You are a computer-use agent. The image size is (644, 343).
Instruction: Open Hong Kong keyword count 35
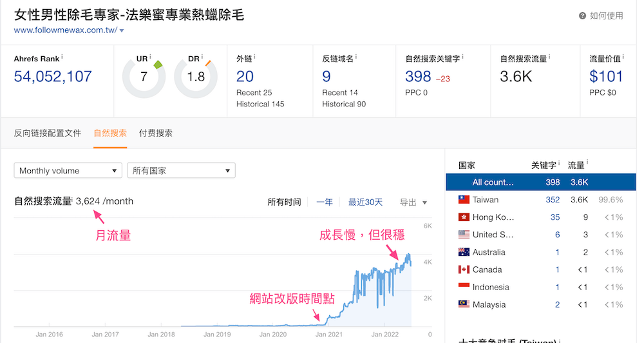[x=555, y=217]
